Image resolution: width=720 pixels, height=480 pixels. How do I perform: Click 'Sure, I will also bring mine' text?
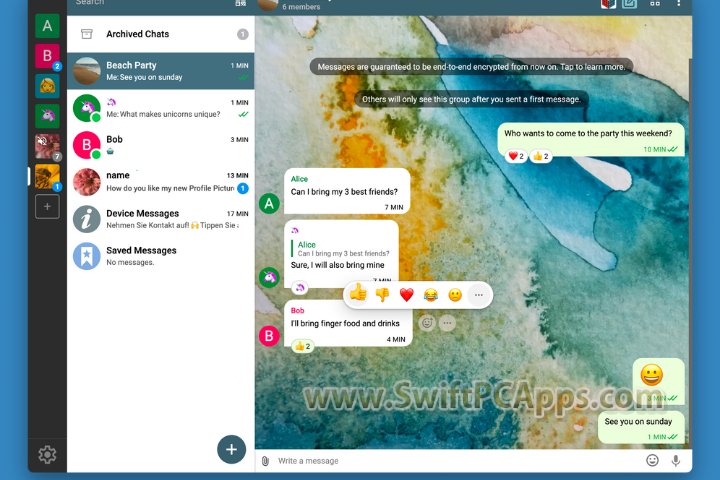[338, 265]
